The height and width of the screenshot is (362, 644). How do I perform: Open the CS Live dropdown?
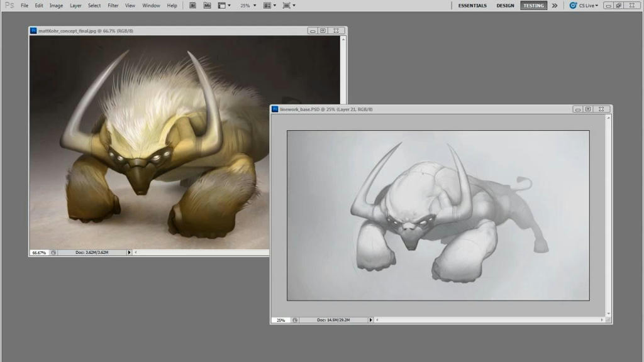pos(589,5)
